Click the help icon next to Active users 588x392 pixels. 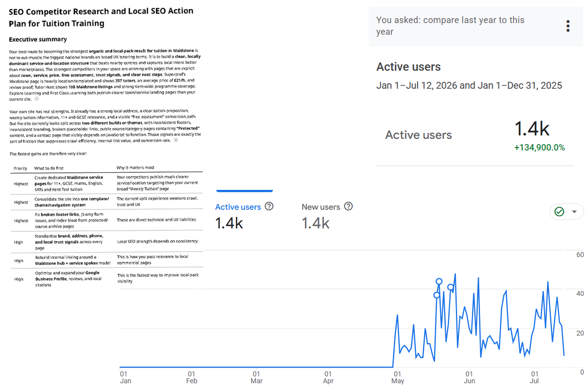point(269,206)
